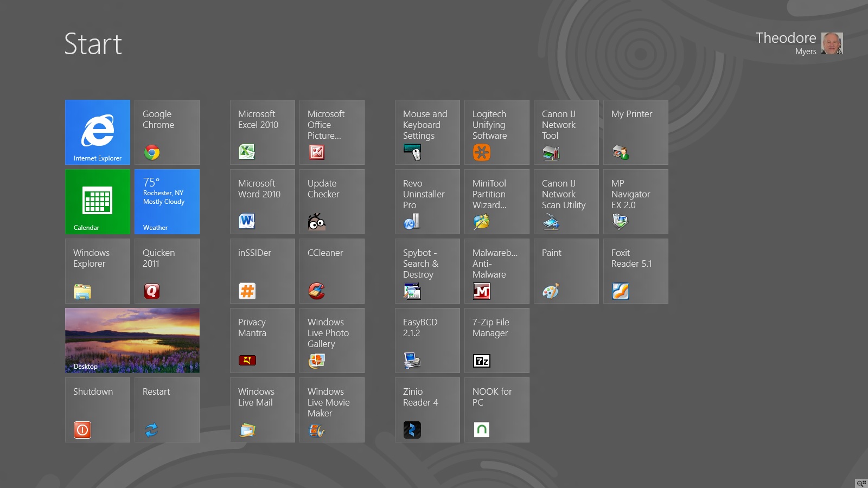Open 7-Zip File Manager tile
Screen dimensions: 868x488
tap(497, 341)
